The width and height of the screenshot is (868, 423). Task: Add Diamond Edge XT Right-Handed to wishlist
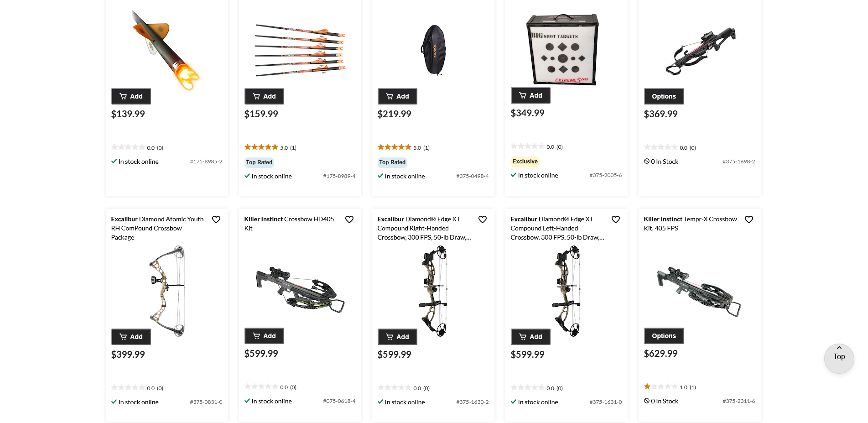pyautogui.click(x=483, y=219)
